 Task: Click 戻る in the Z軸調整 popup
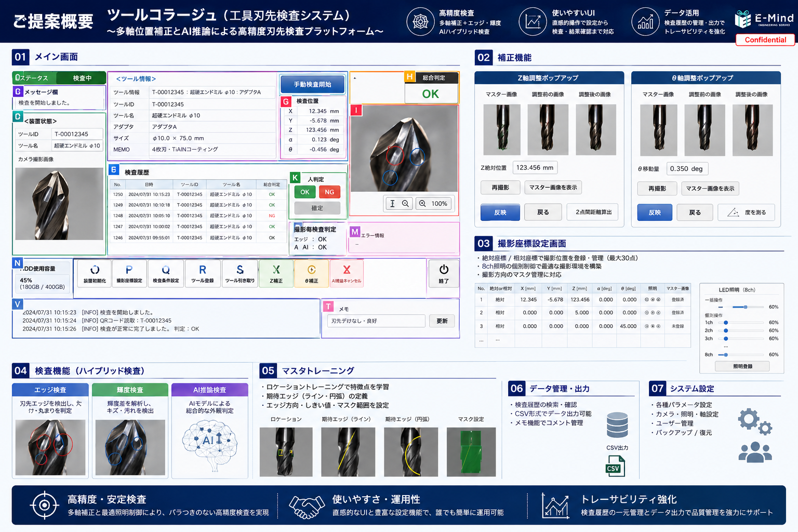[543, 212]
